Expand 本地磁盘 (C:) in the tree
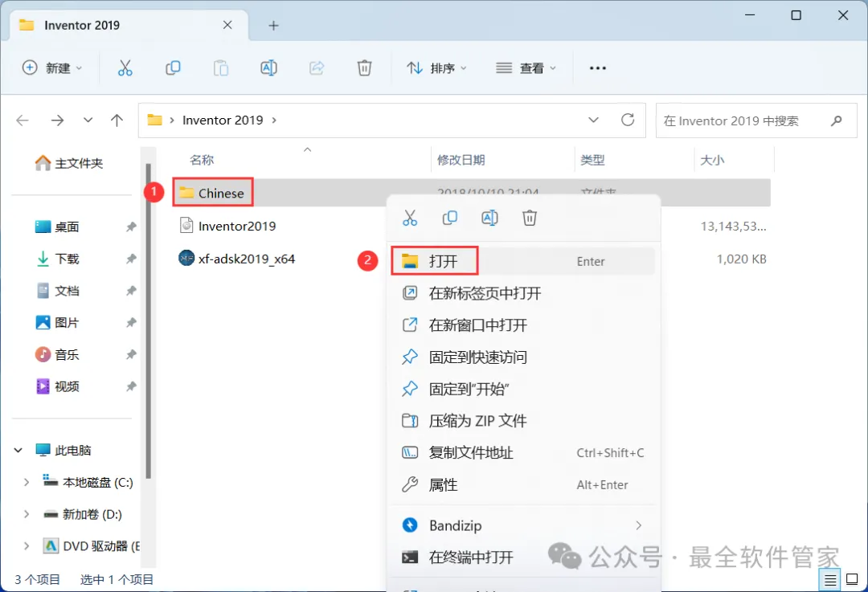868x592 pixels. pos(26,483)
